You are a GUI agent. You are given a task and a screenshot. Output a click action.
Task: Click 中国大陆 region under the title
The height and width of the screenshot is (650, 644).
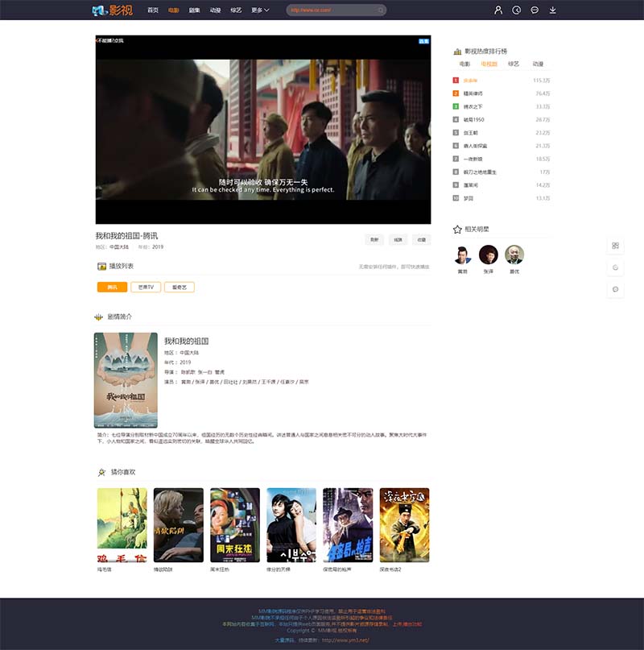[119, 247]
